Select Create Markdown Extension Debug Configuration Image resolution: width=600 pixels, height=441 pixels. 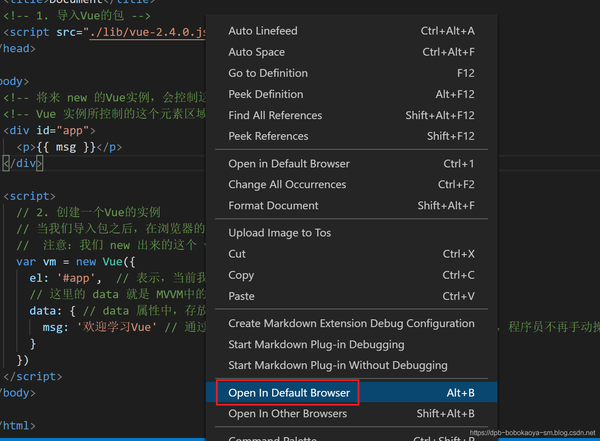[x=351, y=323]
